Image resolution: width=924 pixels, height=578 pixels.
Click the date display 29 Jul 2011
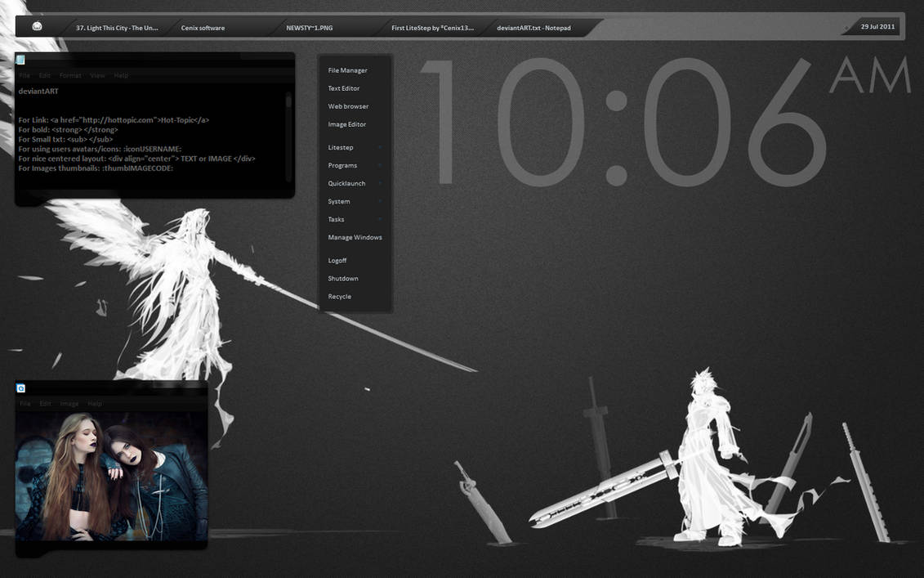(877, 27)
